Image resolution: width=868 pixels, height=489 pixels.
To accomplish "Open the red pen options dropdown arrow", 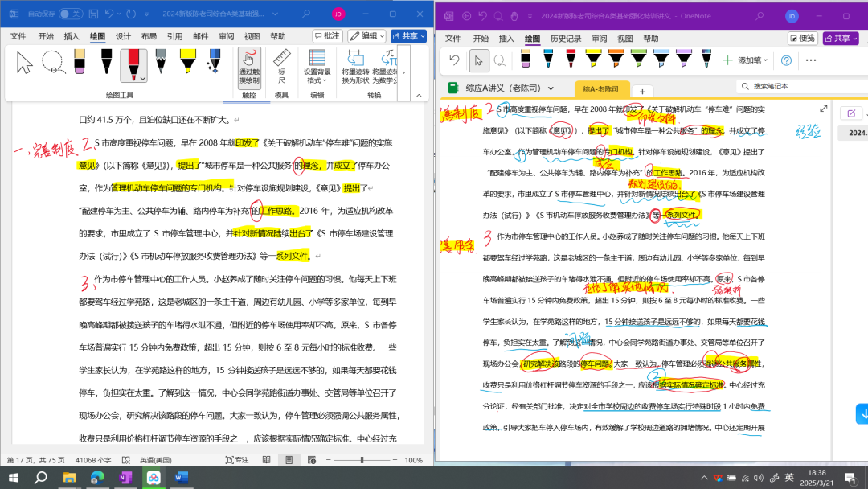I will click(143, 79).
